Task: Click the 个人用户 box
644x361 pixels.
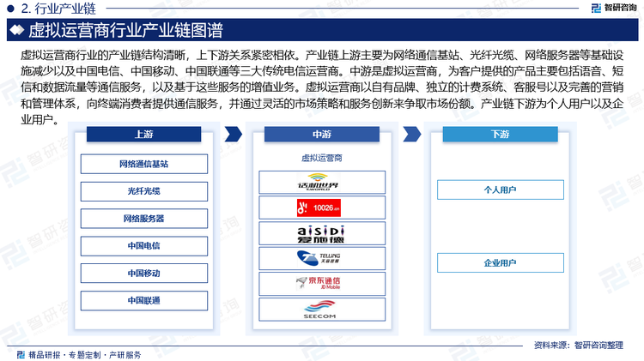Action: click(501, 190)
